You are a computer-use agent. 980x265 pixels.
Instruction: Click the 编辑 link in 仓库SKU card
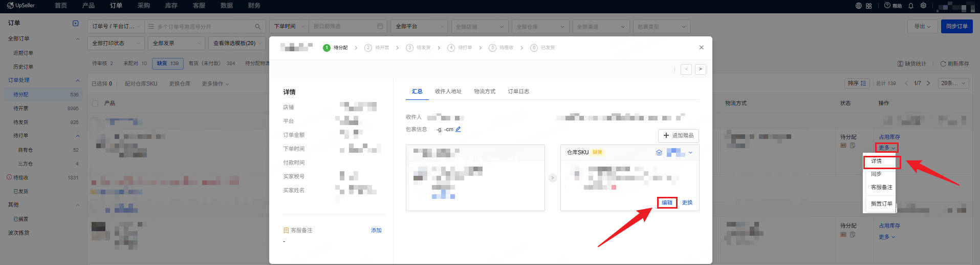coord(667,202)
